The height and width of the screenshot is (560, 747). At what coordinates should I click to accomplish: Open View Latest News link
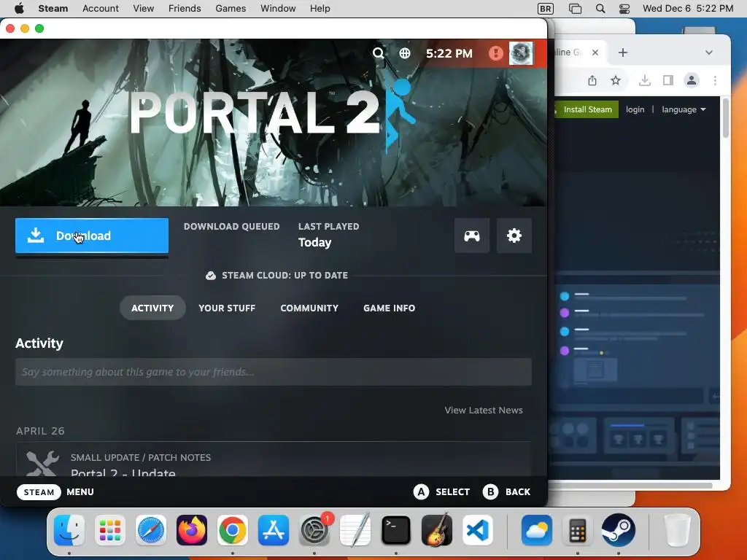point(484,410)
